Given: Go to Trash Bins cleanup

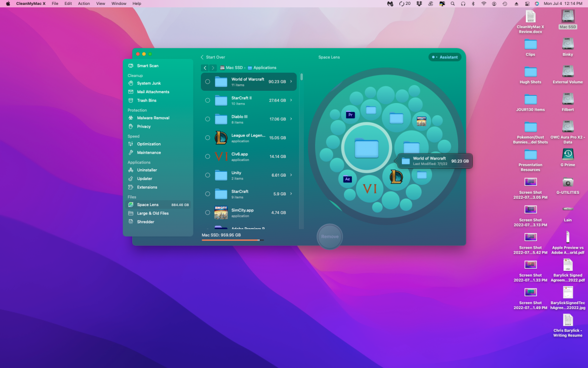Looking at the screenshot, I should coord(158,101).
